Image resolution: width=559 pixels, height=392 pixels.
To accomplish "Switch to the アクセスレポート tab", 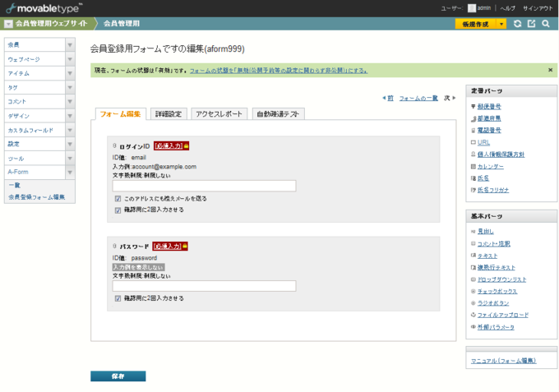I will click(219, 114).
